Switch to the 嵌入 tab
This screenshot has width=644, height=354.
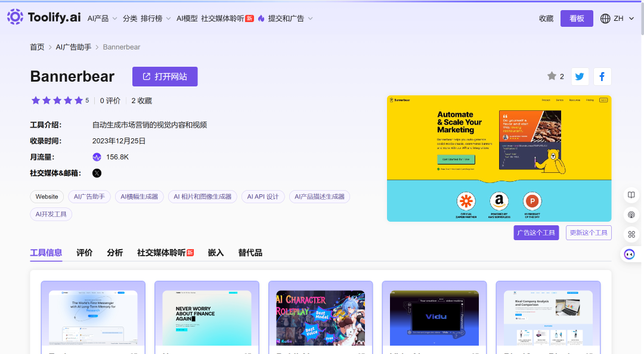216,253
